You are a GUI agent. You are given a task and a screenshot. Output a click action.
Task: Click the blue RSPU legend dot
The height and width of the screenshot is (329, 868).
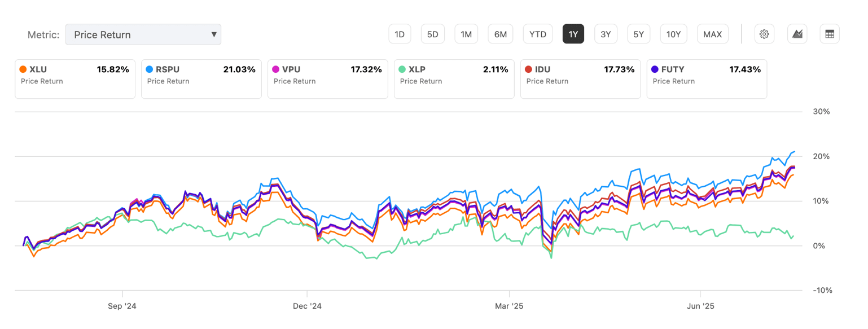click(150, 69)
